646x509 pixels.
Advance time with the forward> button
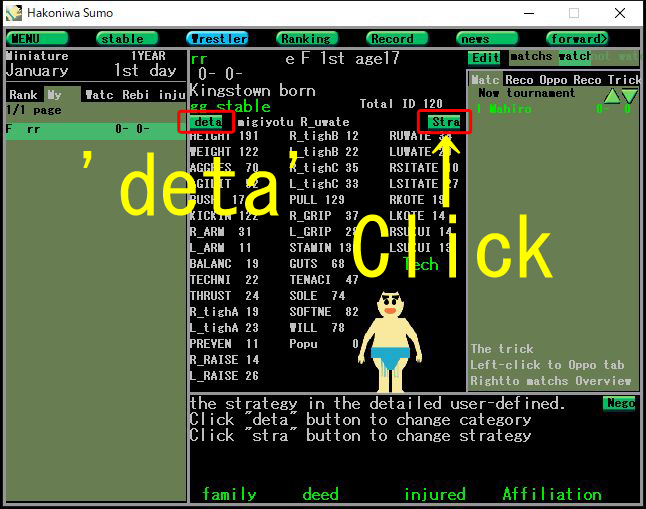[577, 38]
